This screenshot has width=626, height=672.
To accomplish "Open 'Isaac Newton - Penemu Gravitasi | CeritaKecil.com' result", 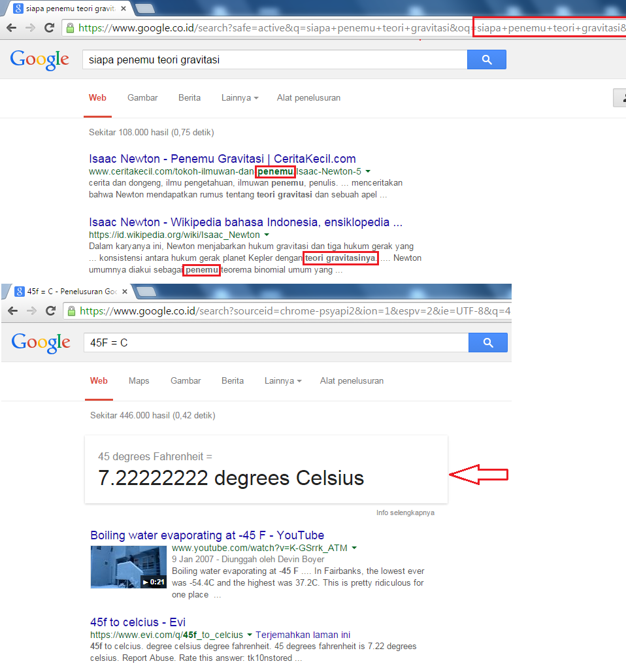I will pyautogui.click(x=222, y=159).
